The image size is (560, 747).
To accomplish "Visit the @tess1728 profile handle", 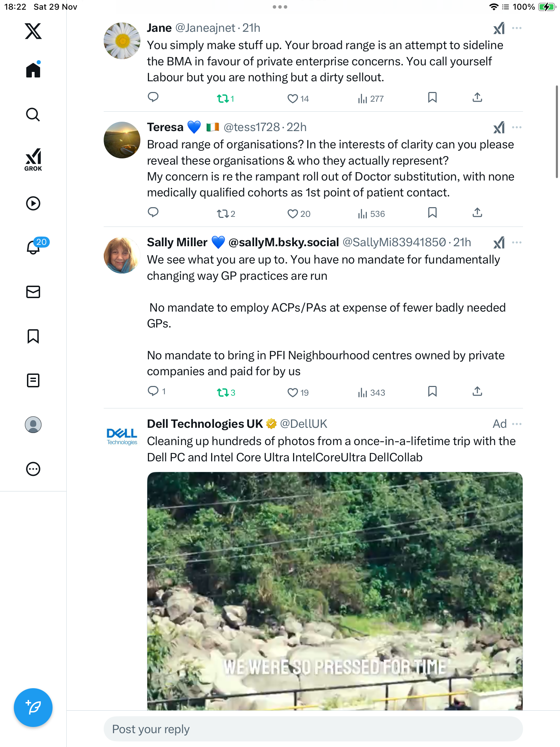I will 251,127.
